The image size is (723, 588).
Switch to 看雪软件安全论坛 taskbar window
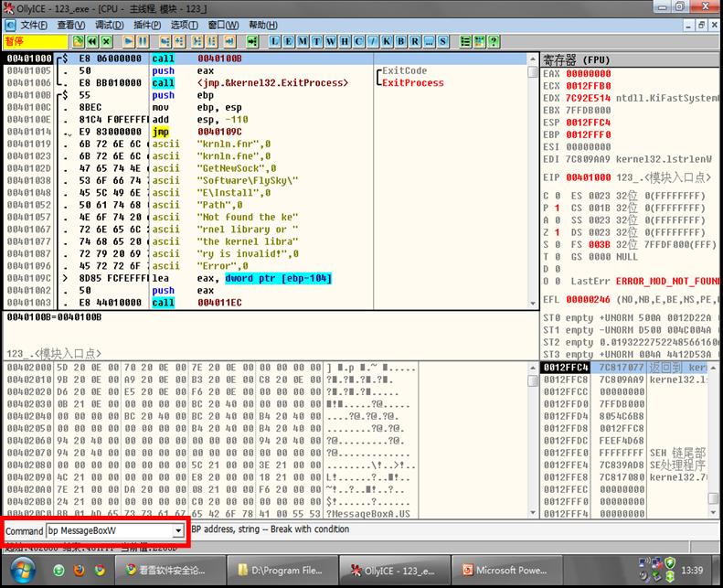click(x=170, y=571)
